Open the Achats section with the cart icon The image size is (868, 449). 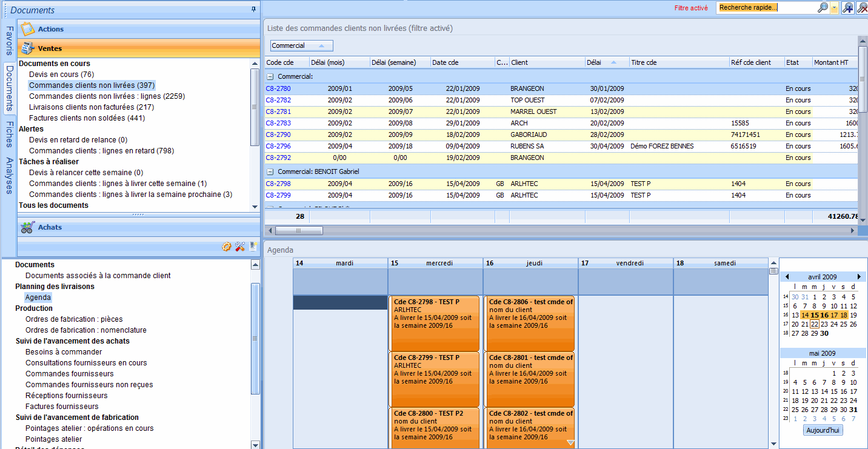27,227
